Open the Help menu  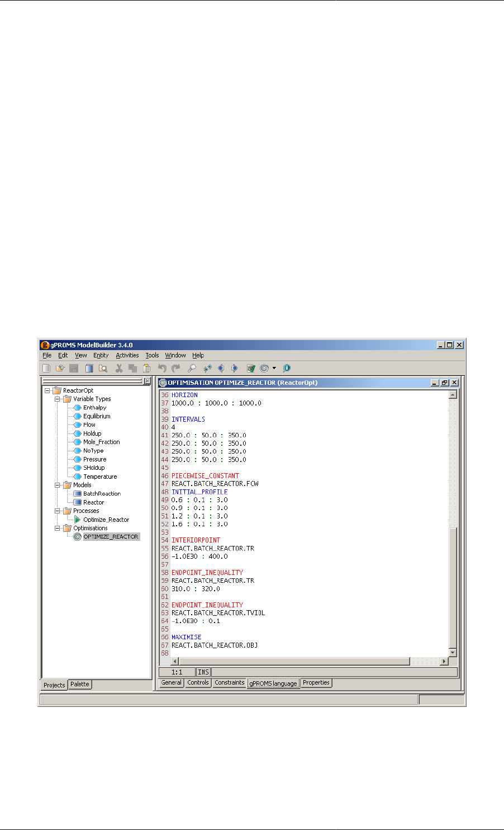[198, 355]
